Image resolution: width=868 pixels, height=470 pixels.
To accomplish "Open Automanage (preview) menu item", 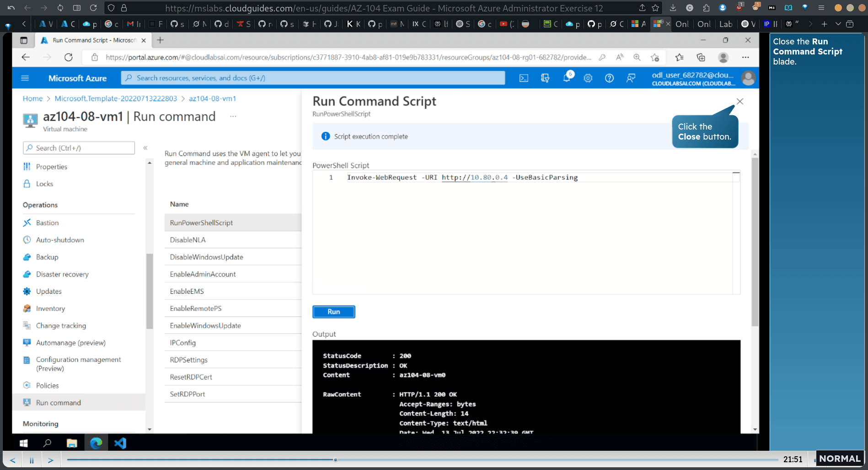I will click(70, 343).
